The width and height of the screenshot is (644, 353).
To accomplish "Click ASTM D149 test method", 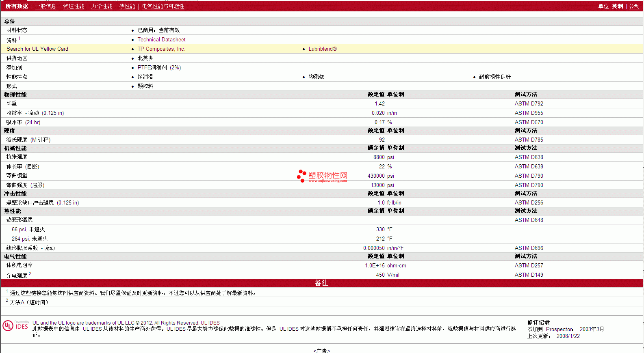I will coord(529,275).
